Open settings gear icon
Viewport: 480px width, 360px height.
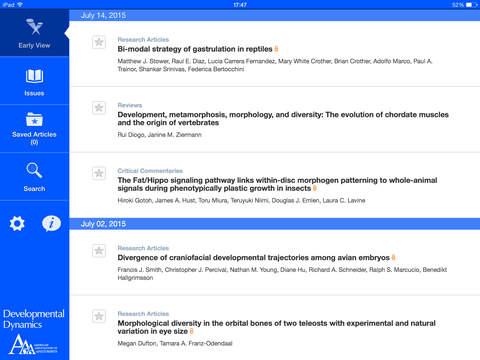tap(17, 224)
